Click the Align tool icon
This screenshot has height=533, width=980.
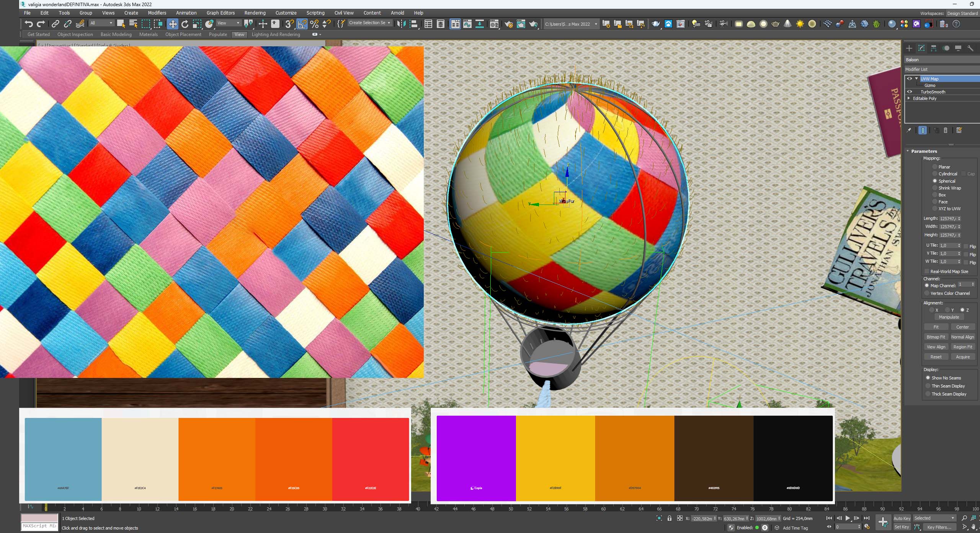click(x=414, y=24)
